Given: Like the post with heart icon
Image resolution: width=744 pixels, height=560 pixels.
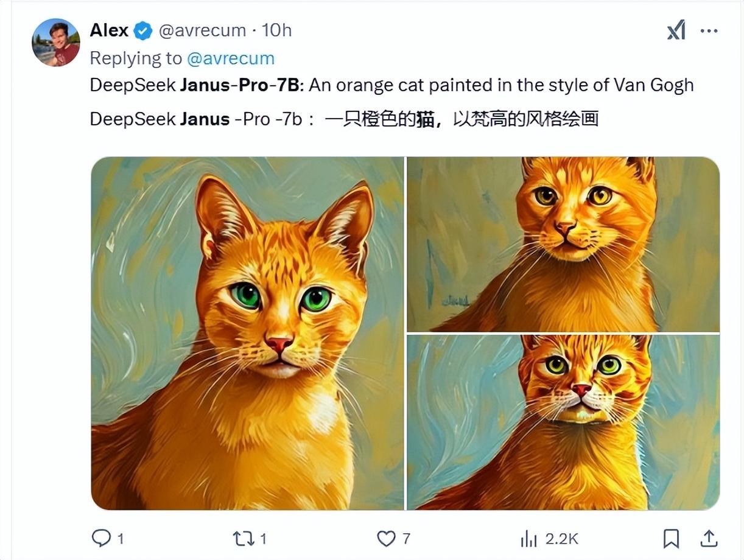Looking at the screenshot, I should click(x=386, y=538).
